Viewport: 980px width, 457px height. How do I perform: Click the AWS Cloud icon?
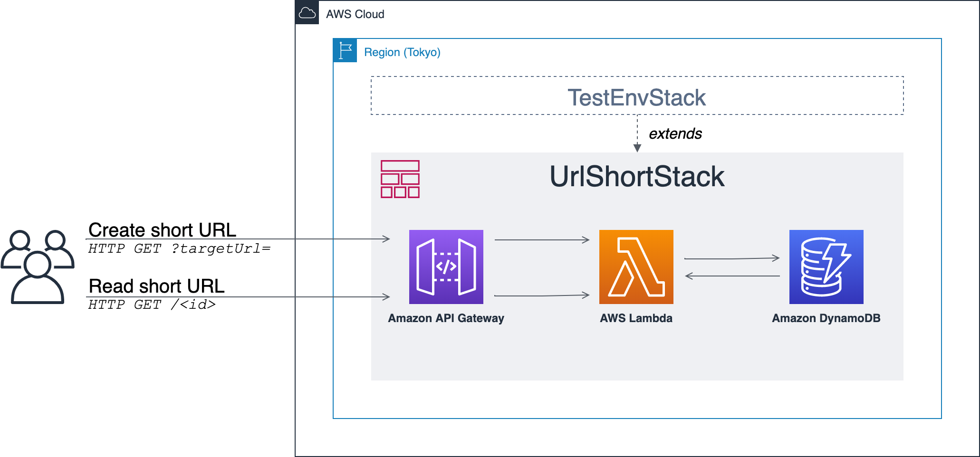click(307, 13)
